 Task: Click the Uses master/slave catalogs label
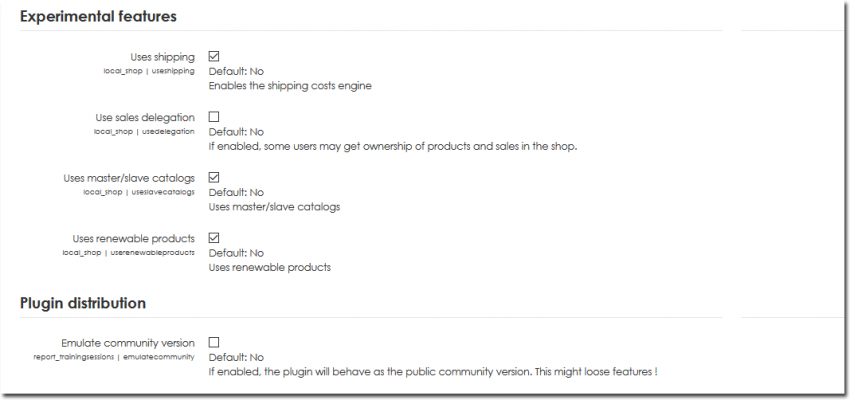point(129,178)
